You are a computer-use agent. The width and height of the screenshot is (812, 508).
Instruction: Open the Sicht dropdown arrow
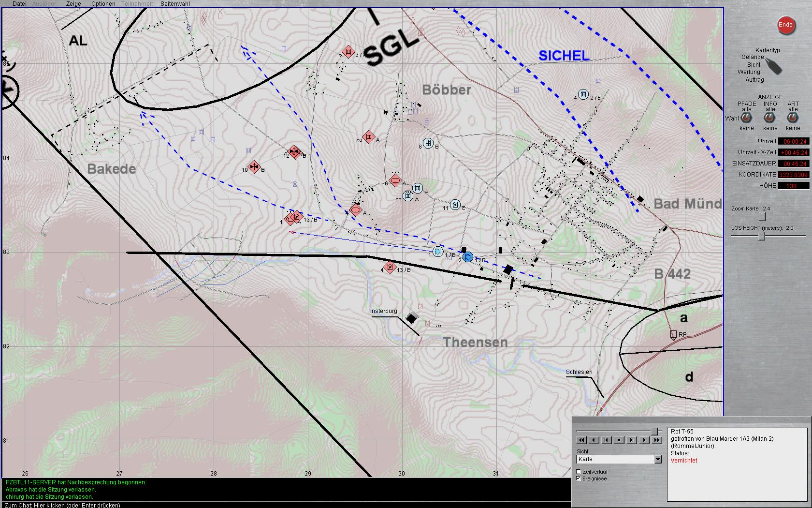pyautogui.click(x=658, y=459)
